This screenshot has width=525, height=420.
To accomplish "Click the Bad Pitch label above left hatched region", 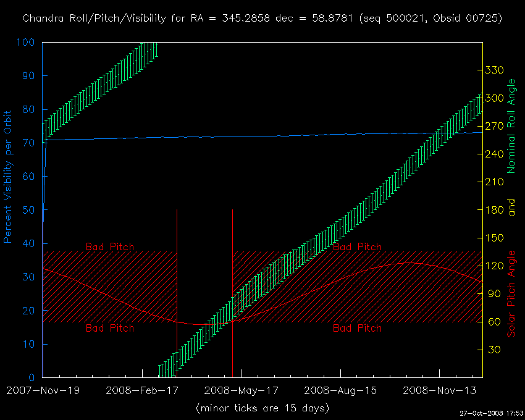I will (109, 246).
